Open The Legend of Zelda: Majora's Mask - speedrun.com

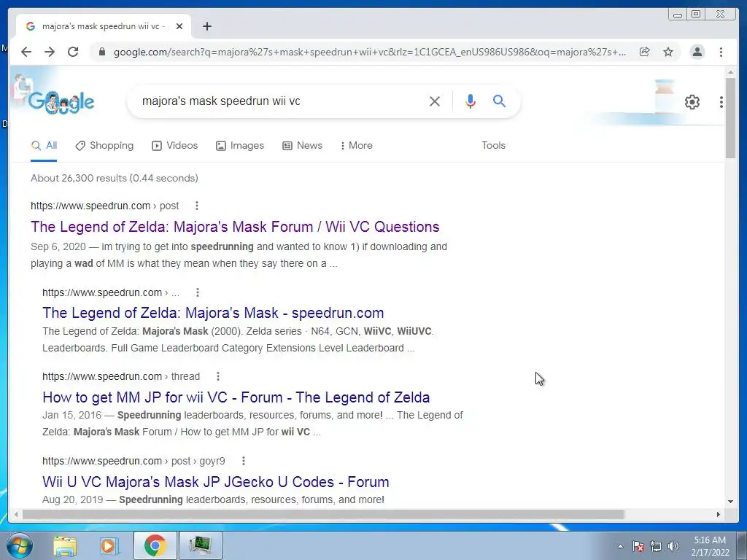213,313
